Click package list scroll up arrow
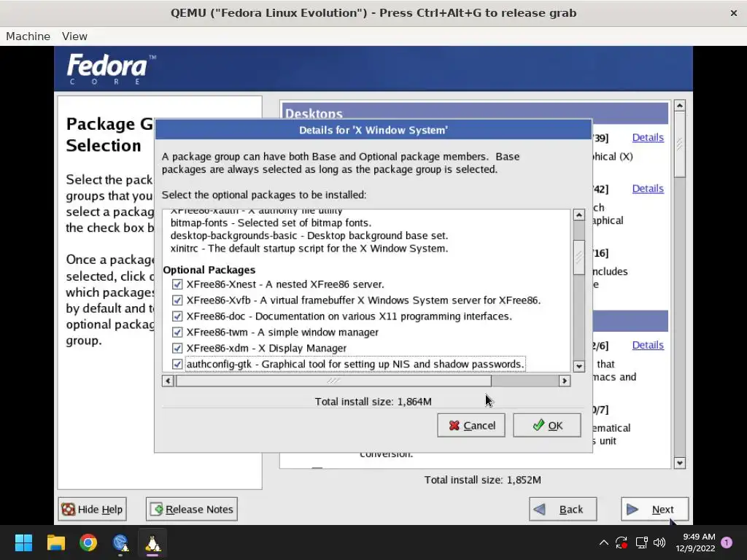 (x=578, y=215)
